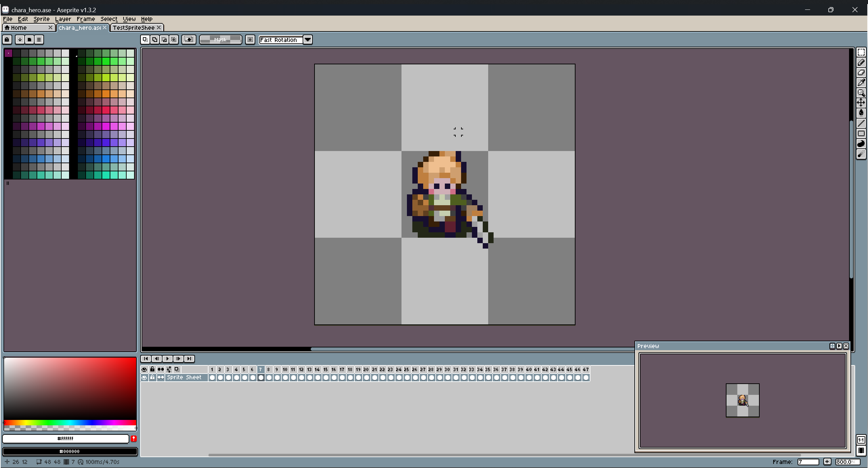The width and height of the screenshot is (868, 468).
Task: Enable continuous mode on Sprite Sheet layer
Action: pyautogui.click(x=161, y=378)
